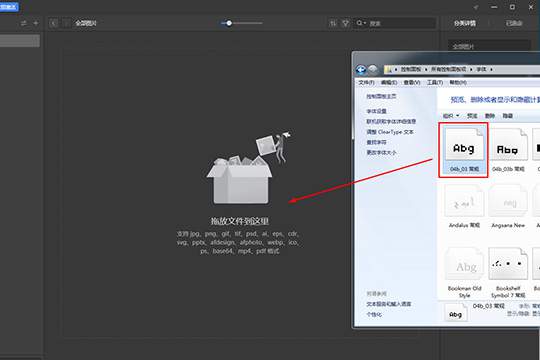Click the forward arrow in the Fonts window
The width and height of the screenshot is (540, 360).
tap(373, 70)
